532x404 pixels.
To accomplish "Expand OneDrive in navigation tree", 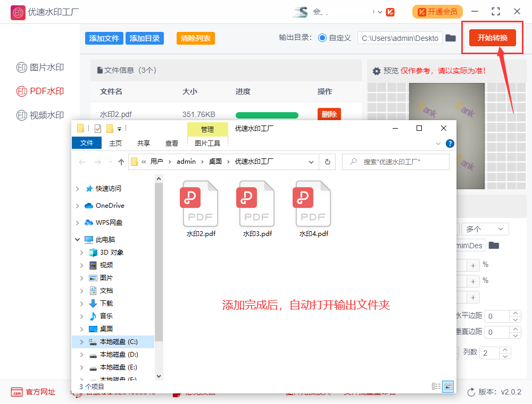I will 78,206.
